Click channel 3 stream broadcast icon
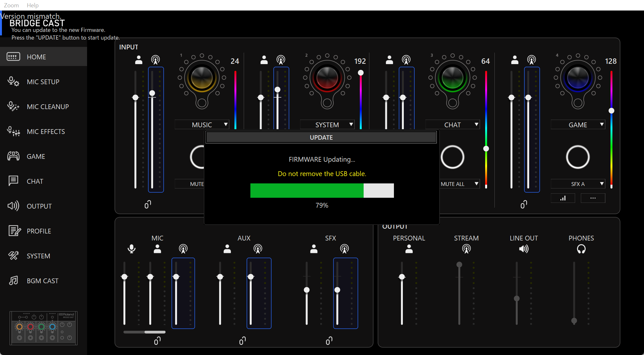The width and height of the screenshot is (644, 355). (406, 60)
